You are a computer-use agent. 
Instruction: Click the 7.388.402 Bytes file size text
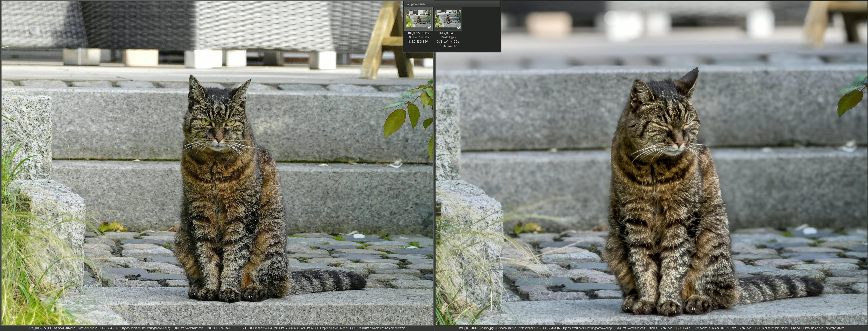click(118, 328)
